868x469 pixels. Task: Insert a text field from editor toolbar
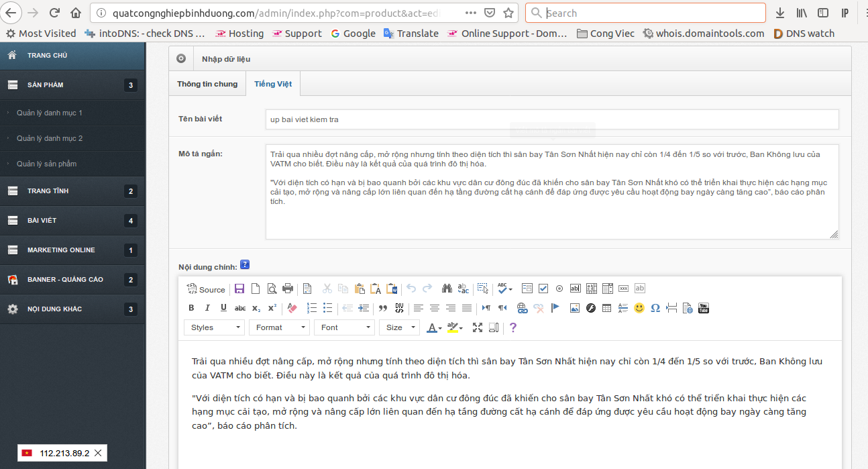pos(576,289)
